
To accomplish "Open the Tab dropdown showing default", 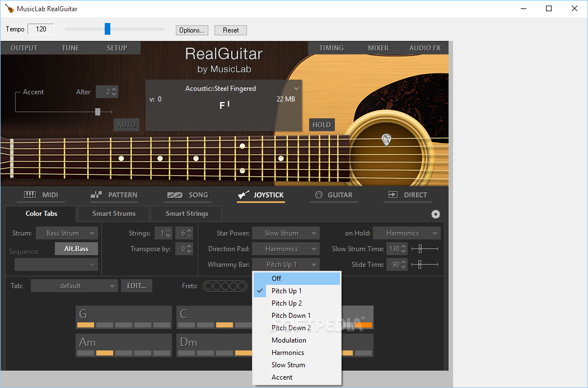I will [74, 286].
